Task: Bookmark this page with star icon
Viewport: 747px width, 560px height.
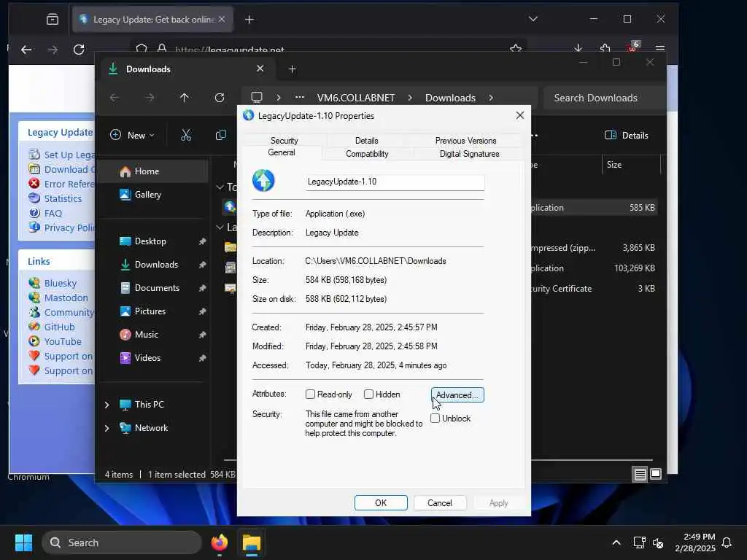Action: [x=516, y=49]
